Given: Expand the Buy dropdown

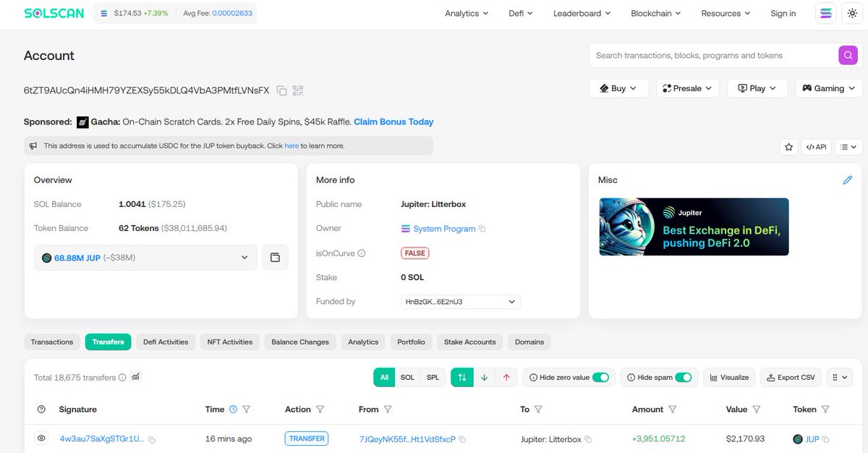Looking at the screenshot, I should pyautogui.click(x=618, y=88).
